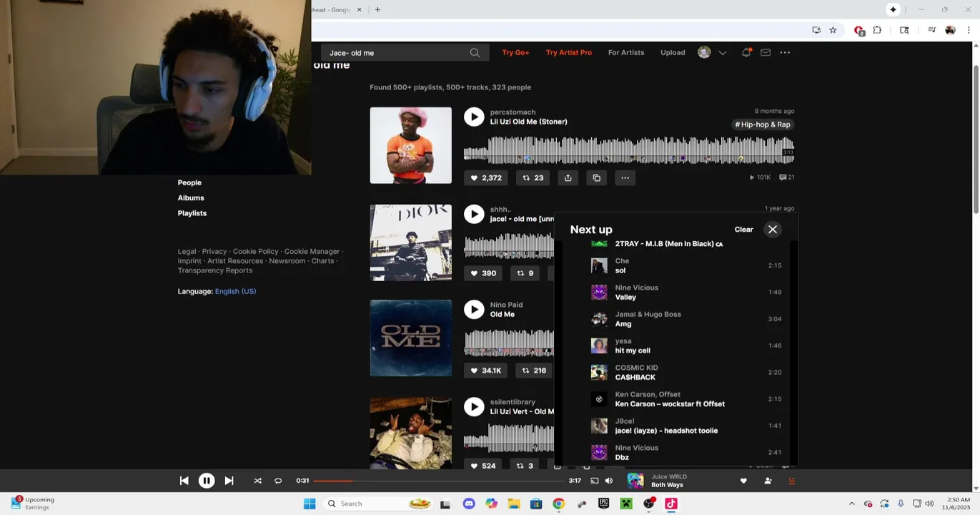Toggle shuffle in the player bar
Viewport: 980px width, 515px height.
(257, 481)
